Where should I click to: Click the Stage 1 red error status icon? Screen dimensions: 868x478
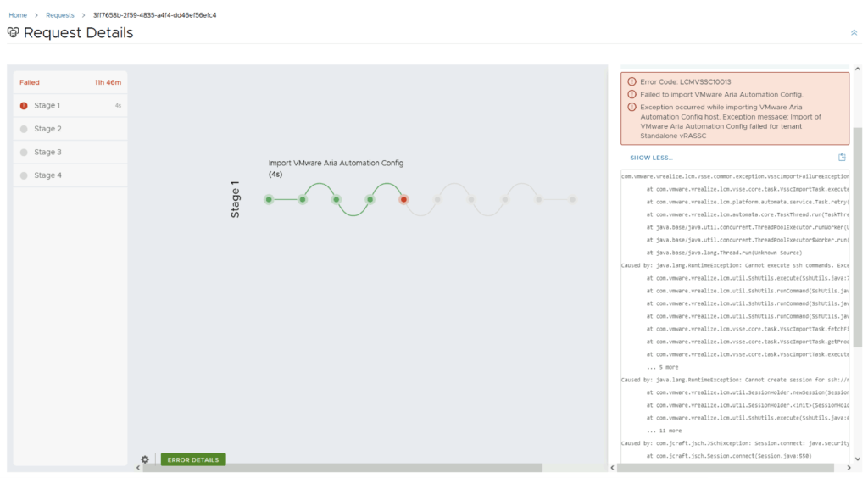point(24,106)
